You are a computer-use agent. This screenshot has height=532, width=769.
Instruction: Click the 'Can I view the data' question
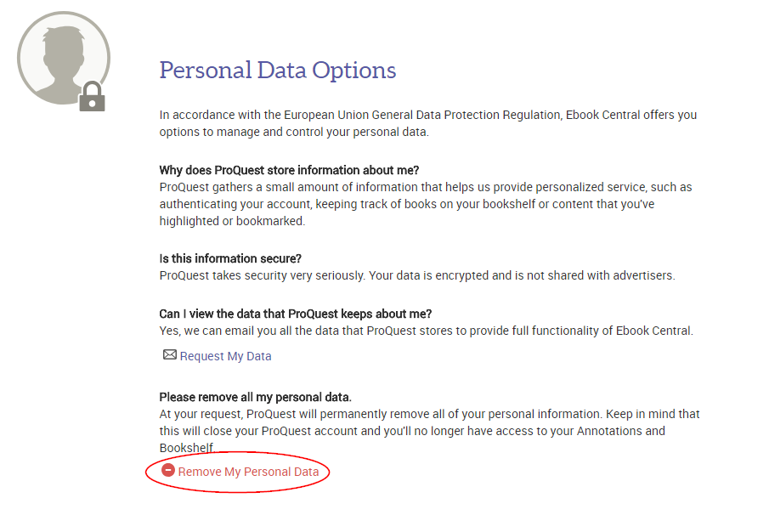(x=296, y=314)
